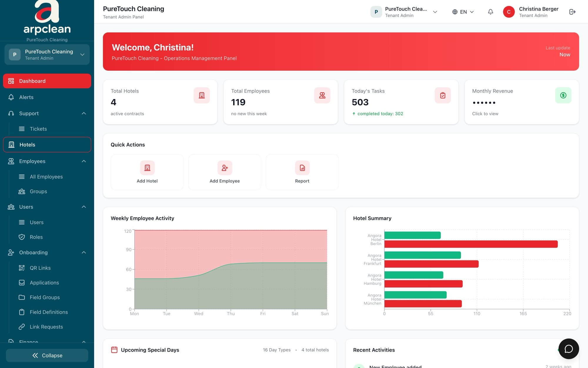Click Angora Hotel Berlin red bar
Image resolution: width=588 pixels, height=368 pixels.
[471, 244]
